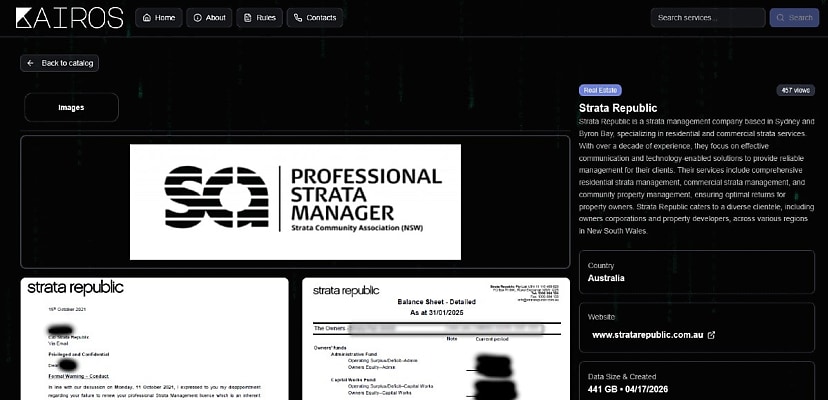The height and width of the screenshot is (400, 828).
Task: Open the Professional Strata Manager image
Action: click(295, 202)
